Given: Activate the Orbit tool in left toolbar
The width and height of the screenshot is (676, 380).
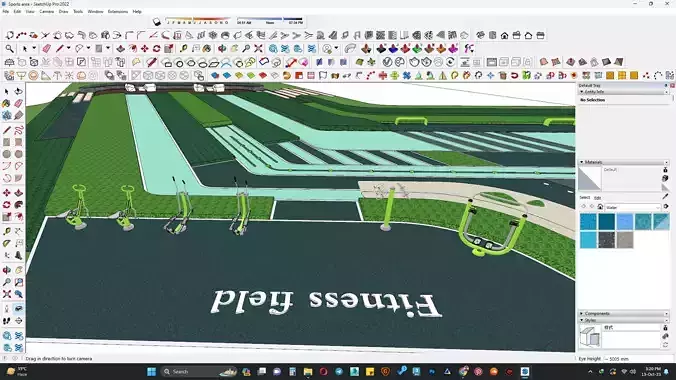Looking at the screenshot, I should click(x=6, y=270).
